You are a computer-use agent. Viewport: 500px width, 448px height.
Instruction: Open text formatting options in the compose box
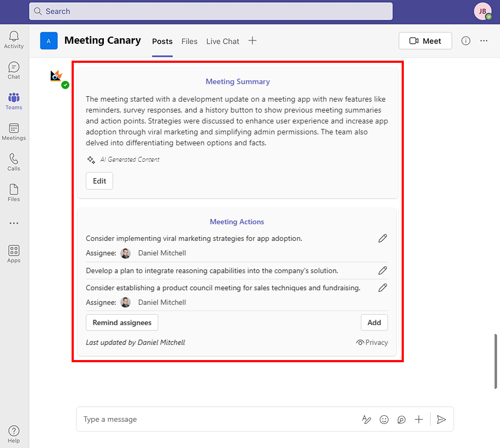[x=366, y=419]
